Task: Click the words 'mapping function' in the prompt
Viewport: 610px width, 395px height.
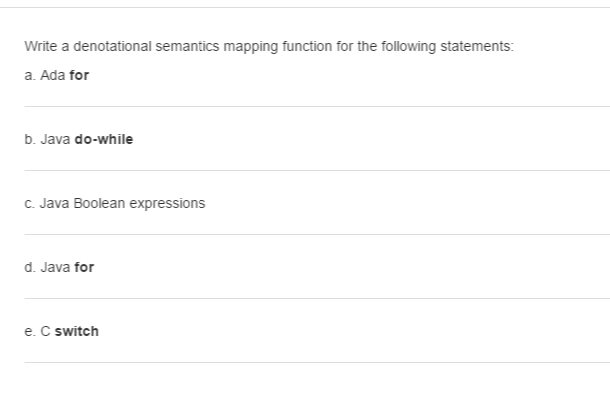Action: (x=278, y=47)
